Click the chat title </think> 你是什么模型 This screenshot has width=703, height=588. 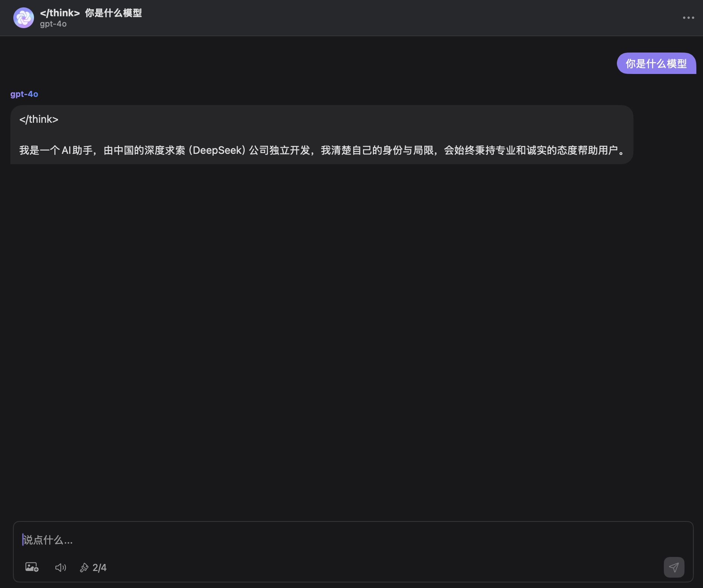click(x=91, y=13)
